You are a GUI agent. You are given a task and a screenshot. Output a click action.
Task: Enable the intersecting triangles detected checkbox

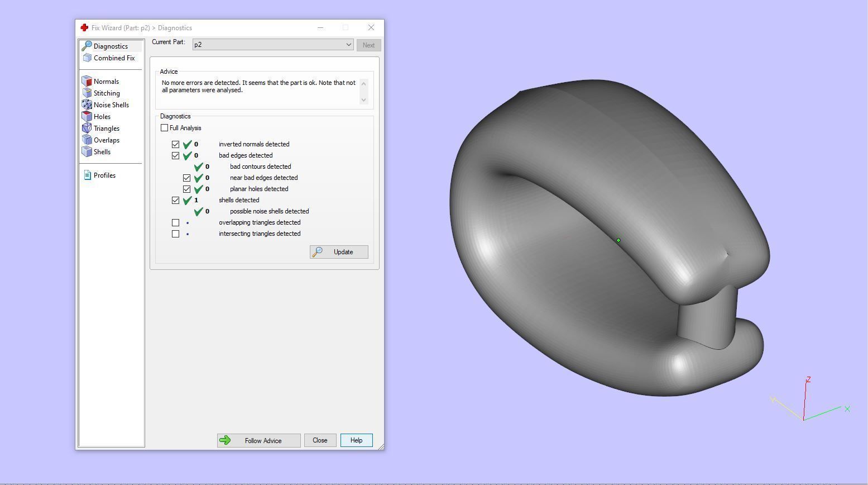click(x=175, y=234)
